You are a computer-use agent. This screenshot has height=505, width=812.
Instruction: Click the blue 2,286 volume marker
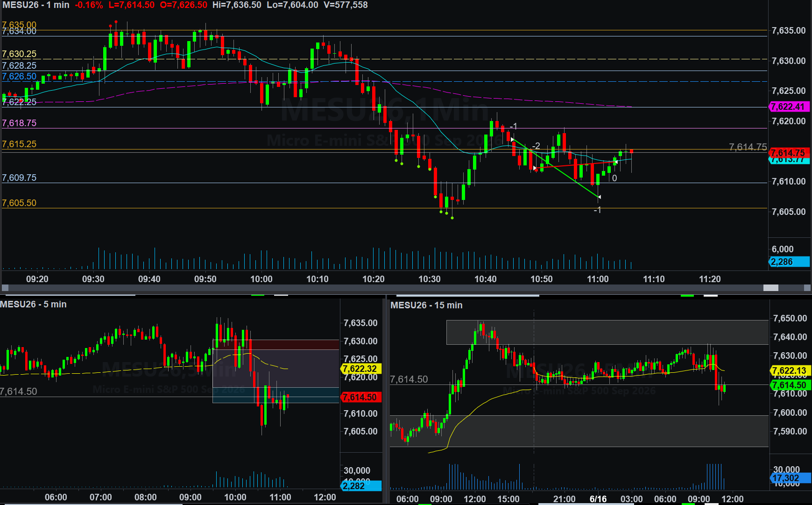[x=789, y=262]
